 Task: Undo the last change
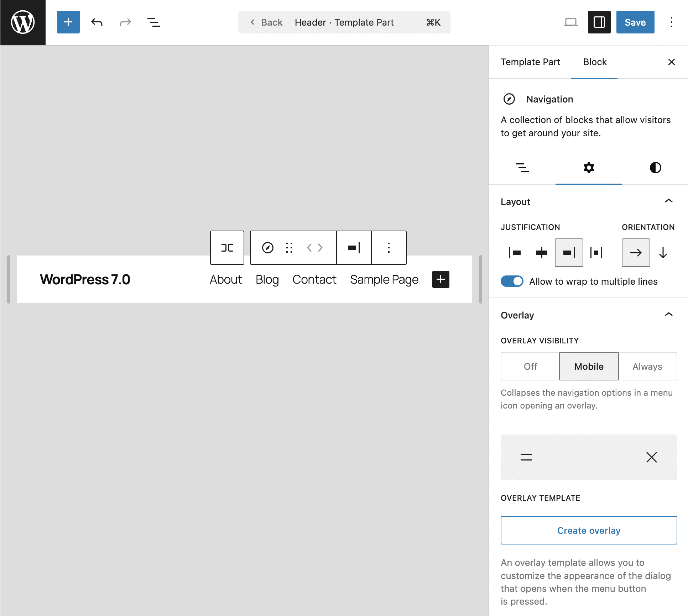[97, 22]
